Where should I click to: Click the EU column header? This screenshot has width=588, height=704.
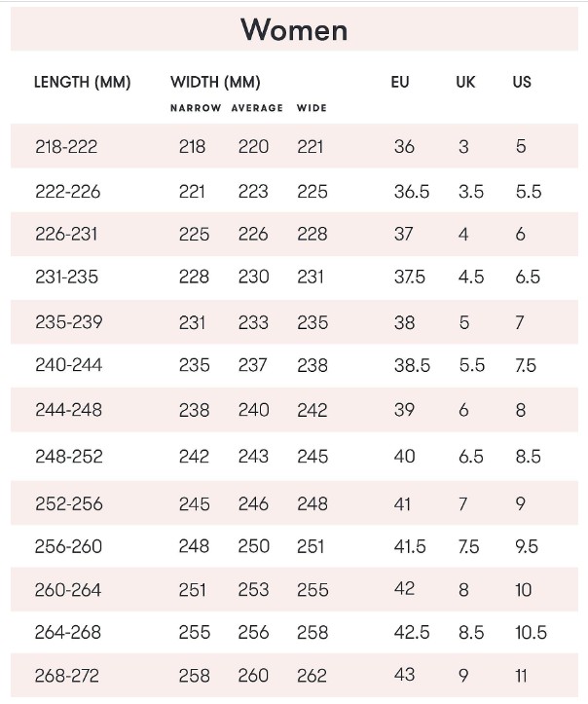click(x=400, y=82)
